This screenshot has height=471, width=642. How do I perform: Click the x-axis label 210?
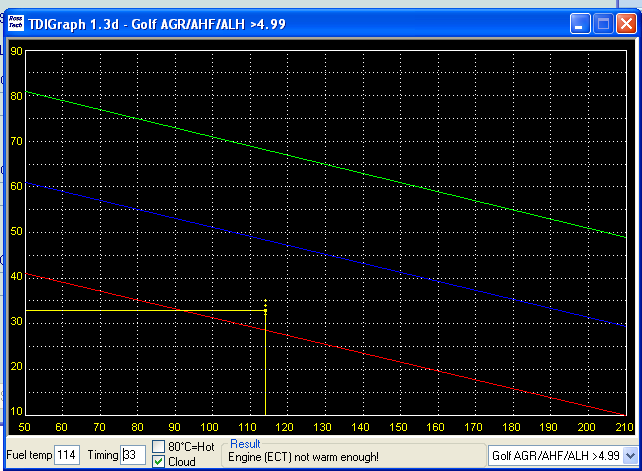(x=624, y=427)
